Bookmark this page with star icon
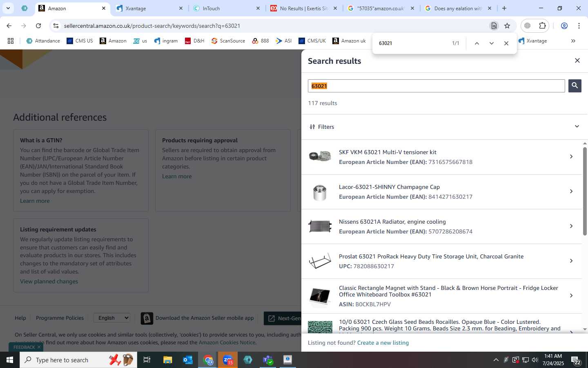588x368 pixels. (507, 26)
